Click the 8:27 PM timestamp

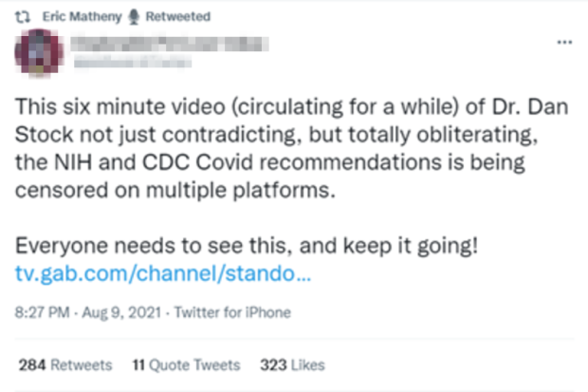tap(44, 312)
